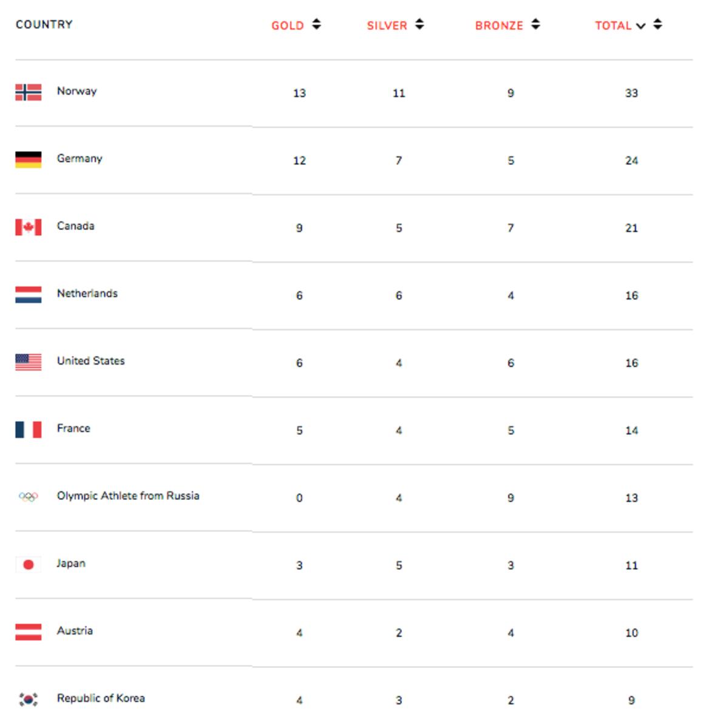Viewport: 706px width, 728px height.
Task: Toggle sort order on the GOLD column
Action: pyautogui.click(x=316, y=25)
